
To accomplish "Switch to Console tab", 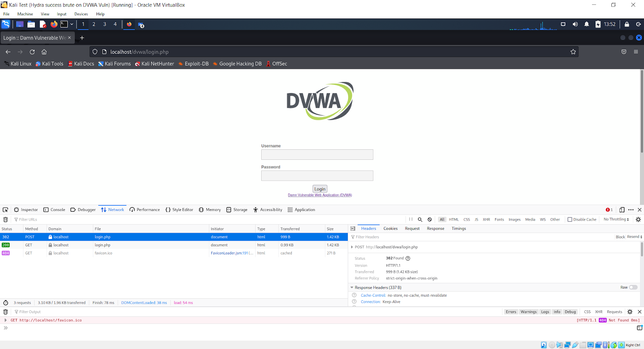I will coord(54,210).
